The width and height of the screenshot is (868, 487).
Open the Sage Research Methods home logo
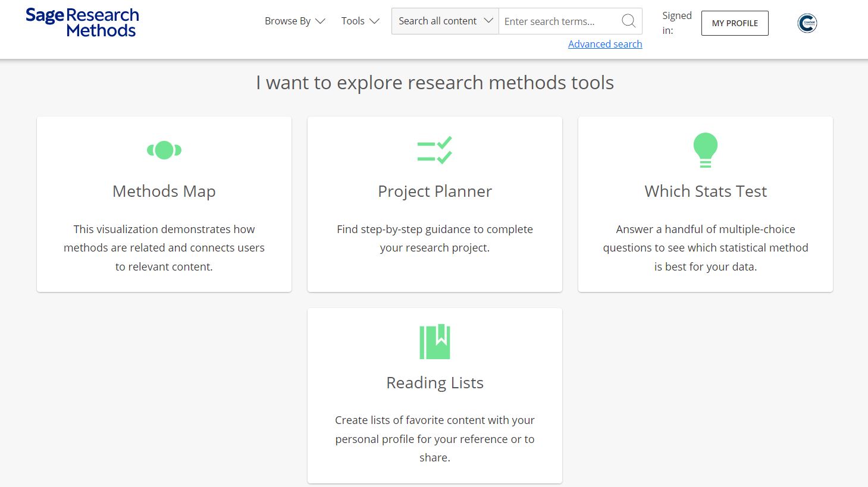[x=82, y=21]
